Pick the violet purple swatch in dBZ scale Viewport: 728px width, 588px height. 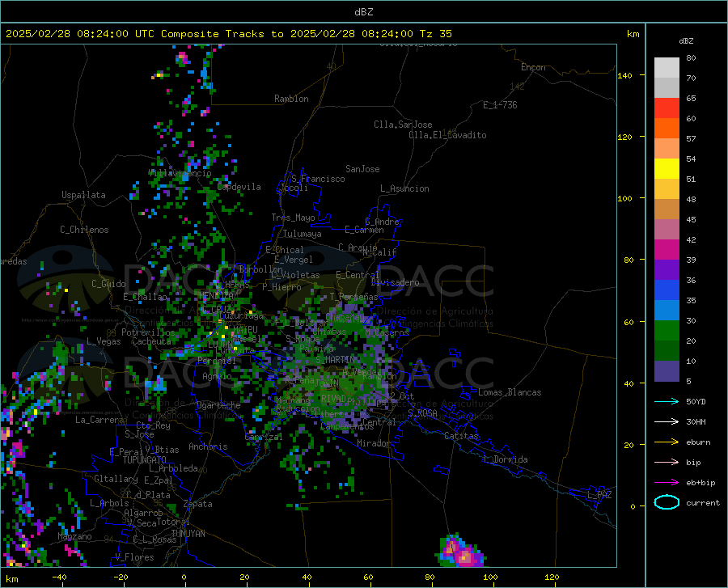pos(667,270)
